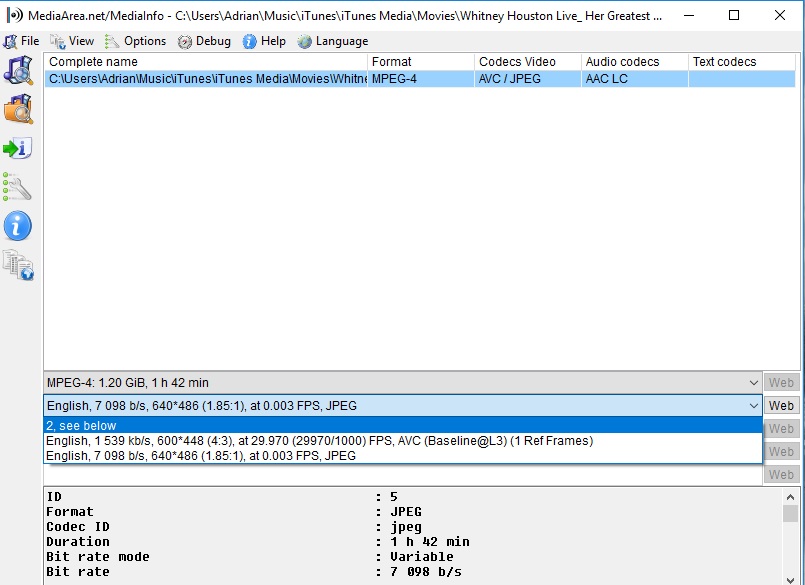Screen dimensions: 805x585
Task: Click the AAC LC cell
Action: [635, 79]
